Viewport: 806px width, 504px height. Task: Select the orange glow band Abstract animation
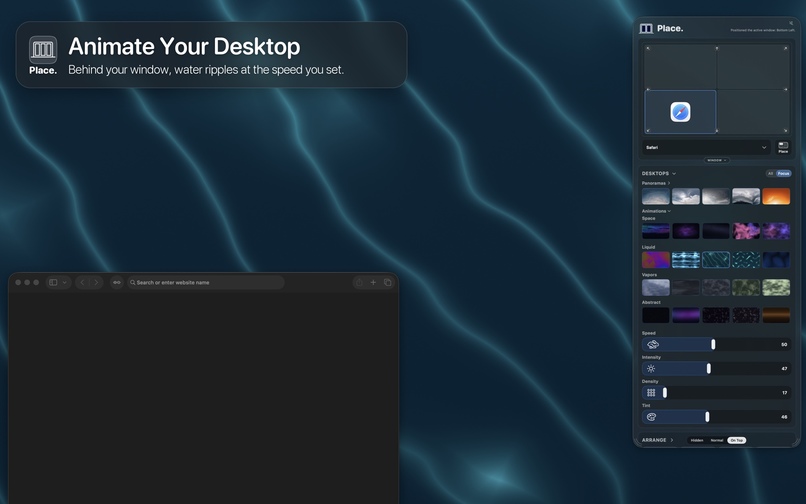[776, 315]
